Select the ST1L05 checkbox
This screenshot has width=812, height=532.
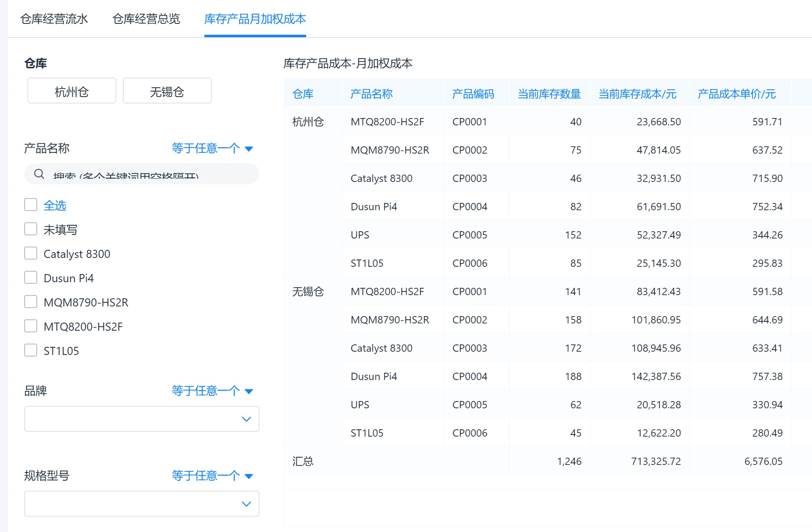[x=31, y=350]
